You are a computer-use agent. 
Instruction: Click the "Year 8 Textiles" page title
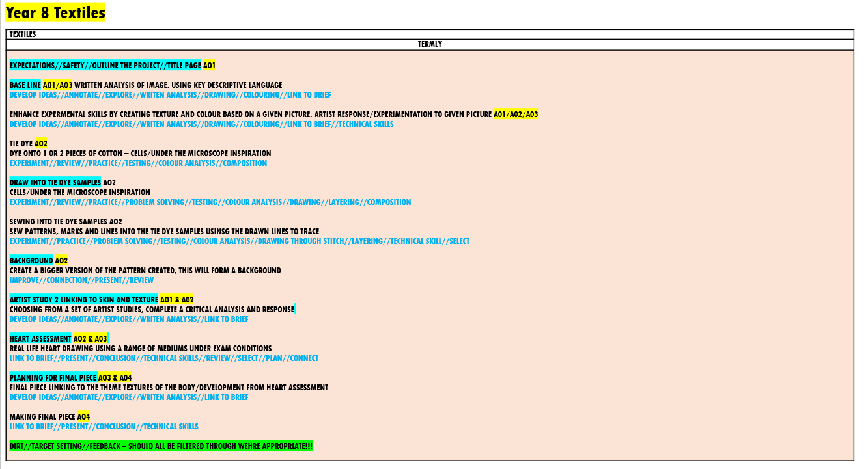point(55,12)
